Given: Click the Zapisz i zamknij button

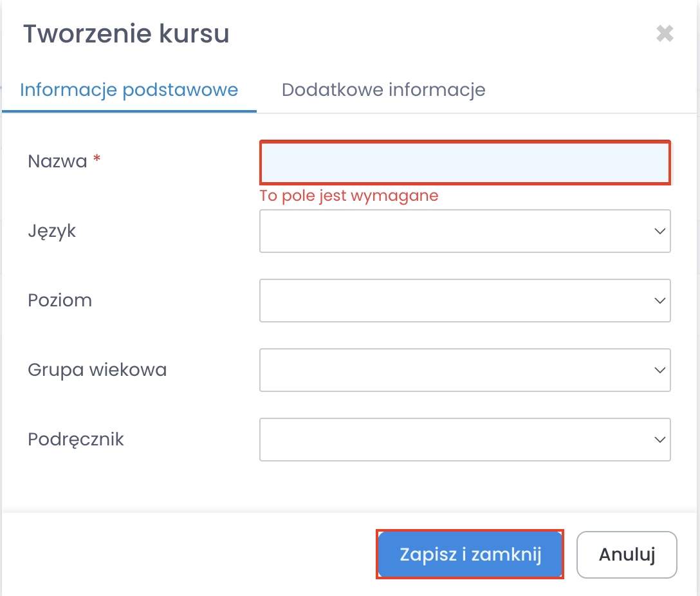Looking at the screenshot, I should (x=470, y=554).
